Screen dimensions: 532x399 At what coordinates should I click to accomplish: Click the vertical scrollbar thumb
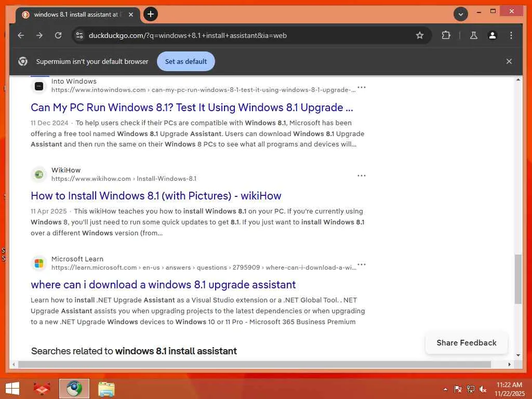coord(518,279)
